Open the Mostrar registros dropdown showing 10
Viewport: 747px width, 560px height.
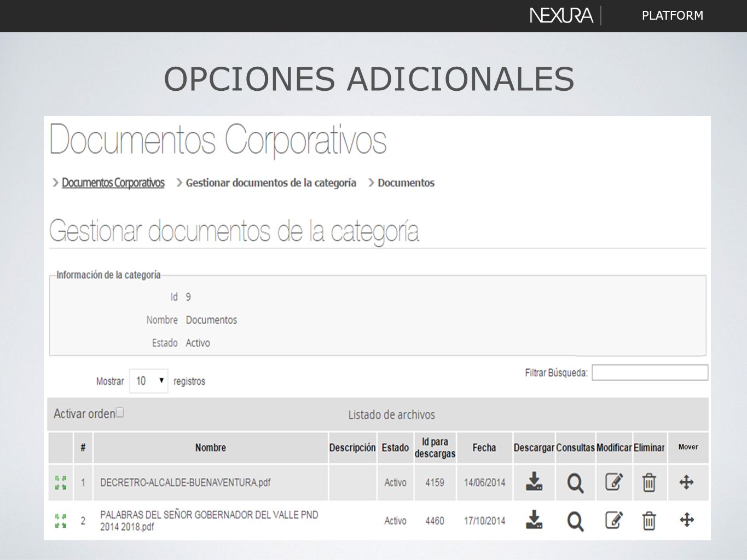point(149,381)
